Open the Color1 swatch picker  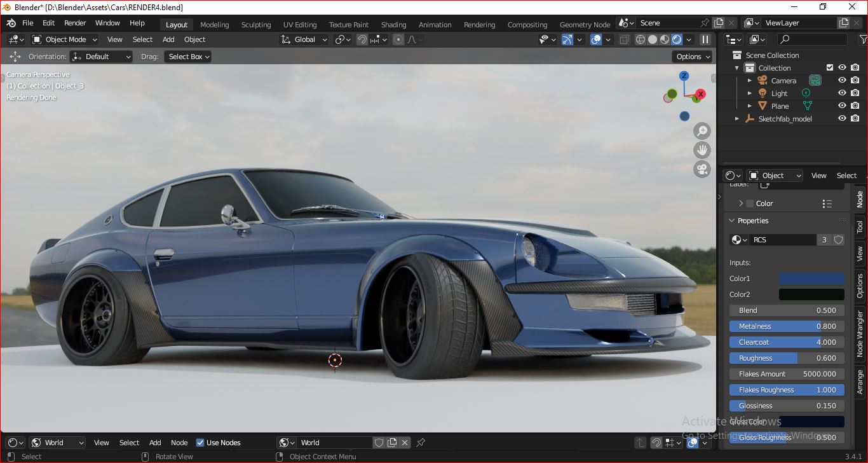click(x=811, y=278)
